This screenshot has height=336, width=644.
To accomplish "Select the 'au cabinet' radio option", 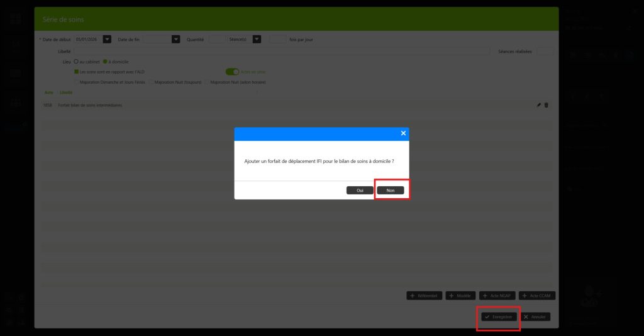I will pos(76,62).
